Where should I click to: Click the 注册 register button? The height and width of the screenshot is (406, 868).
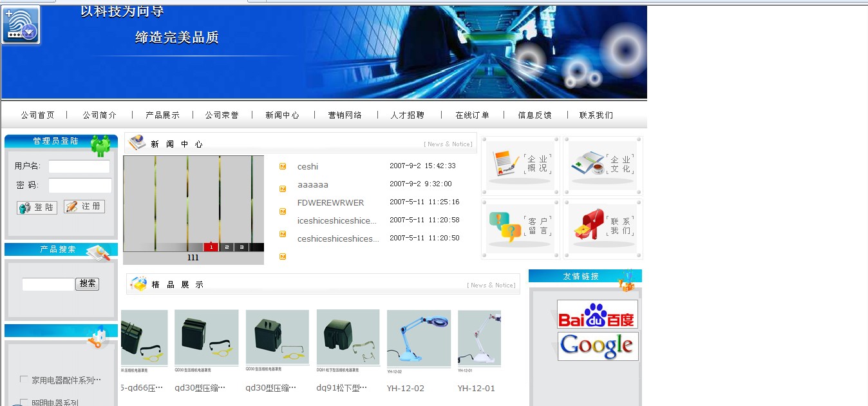pos(84,206)
